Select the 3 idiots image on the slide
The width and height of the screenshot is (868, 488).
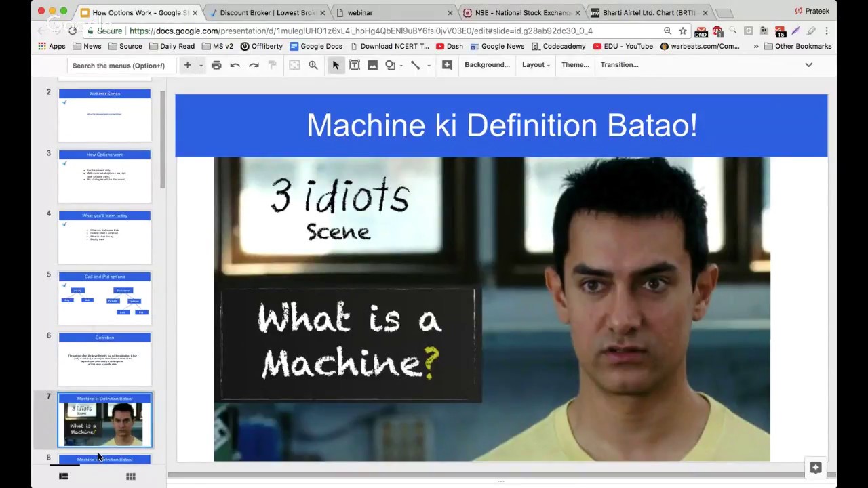492,309
